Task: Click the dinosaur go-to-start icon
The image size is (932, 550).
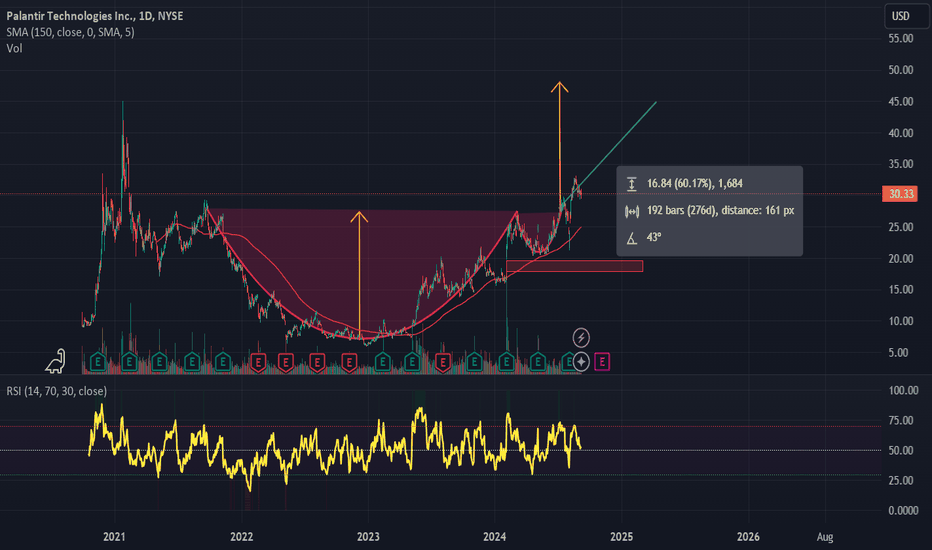Action: (x=55, y=362)
